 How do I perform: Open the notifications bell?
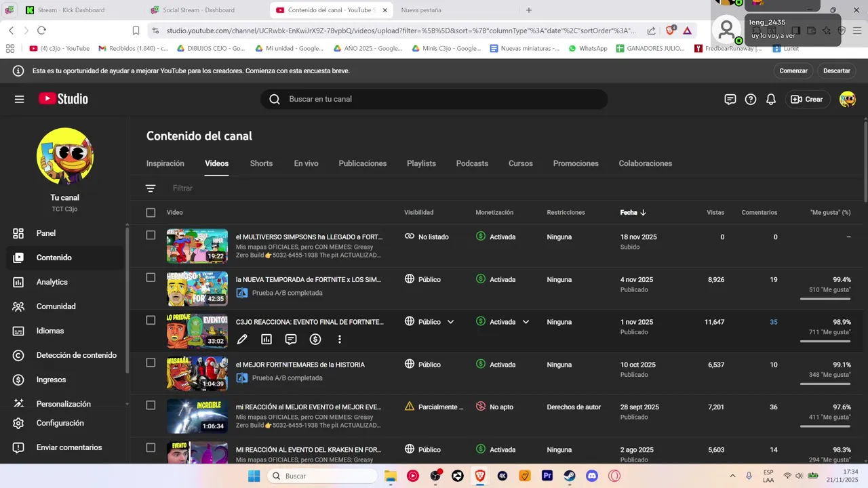[771, 99]
